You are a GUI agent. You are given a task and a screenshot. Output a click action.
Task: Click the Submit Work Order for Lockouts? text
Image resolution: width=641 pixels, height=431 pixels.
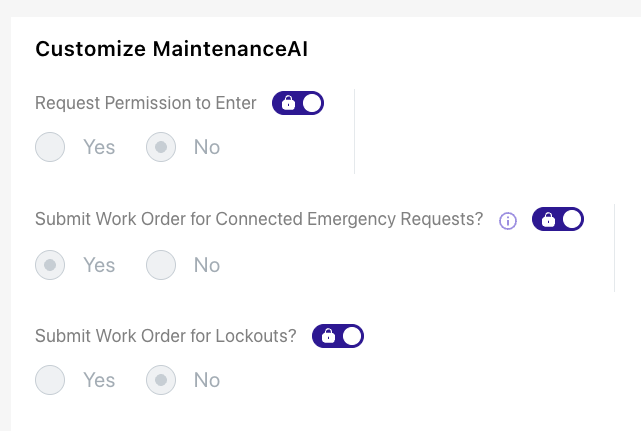(166, 336)
